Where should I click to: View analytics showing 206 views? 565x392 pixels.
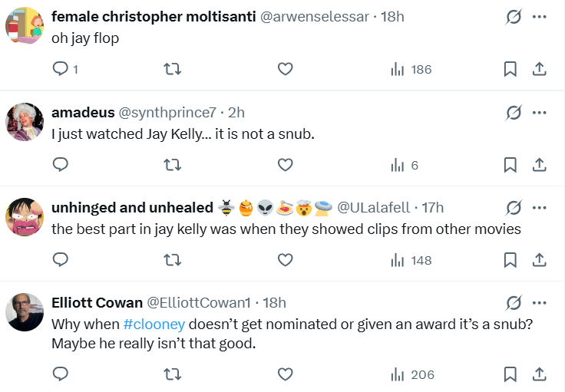pyautogui.click(x=412, y=374)
